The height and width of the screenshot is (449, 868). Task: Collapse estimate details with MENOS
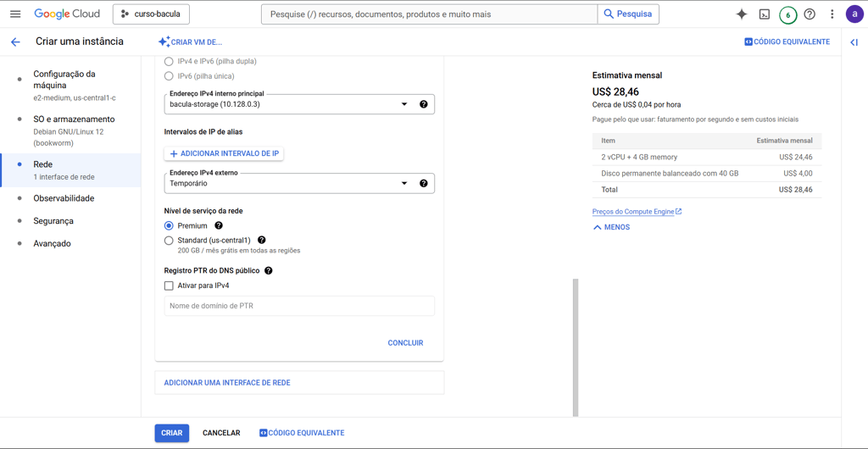pyautogui.click(x=611, y=227)
